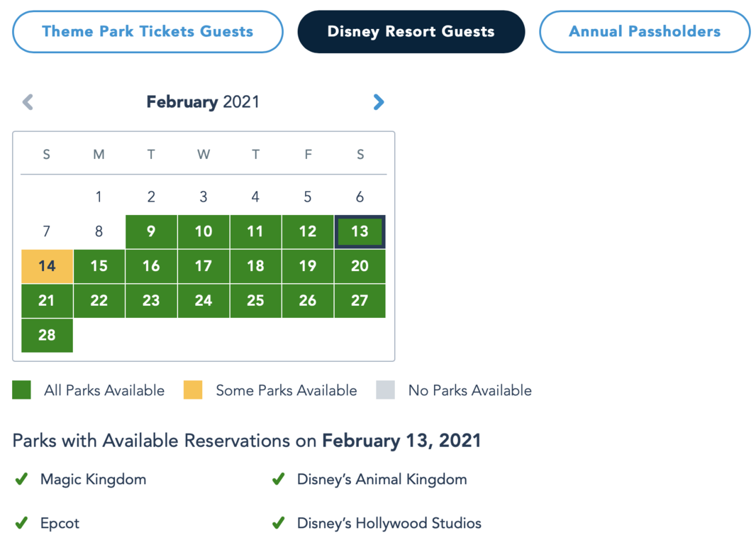Select the Disney Resort Guests tab
The width and height of the screenshot is (756, 545).
[411, 31]
